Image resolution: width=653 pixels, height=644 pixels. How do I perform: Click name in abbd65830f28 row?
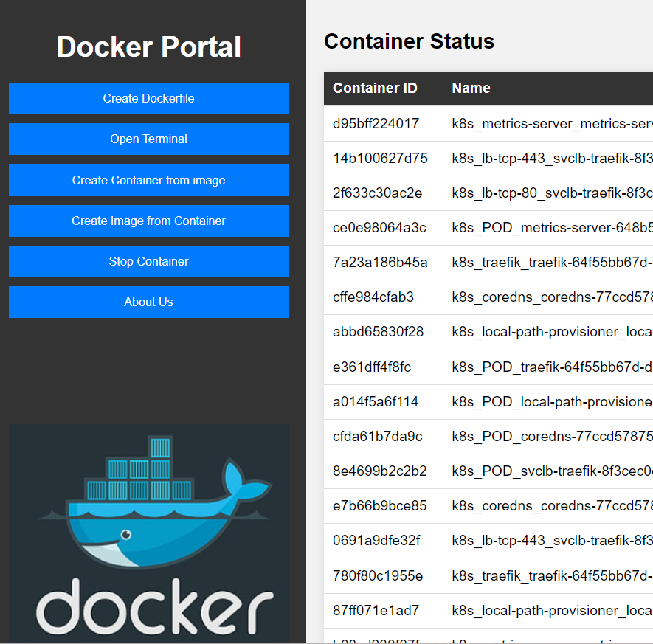click(552, 332)
